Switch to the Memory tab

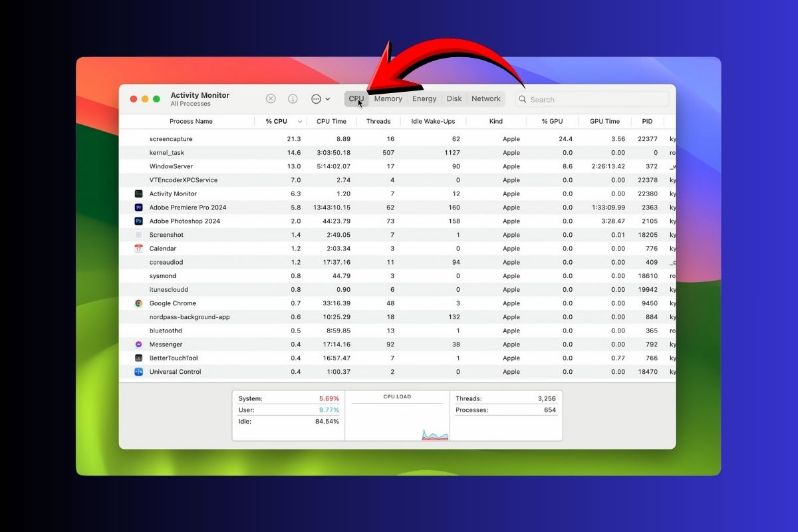pyautogui.click(x=388, y=98)
